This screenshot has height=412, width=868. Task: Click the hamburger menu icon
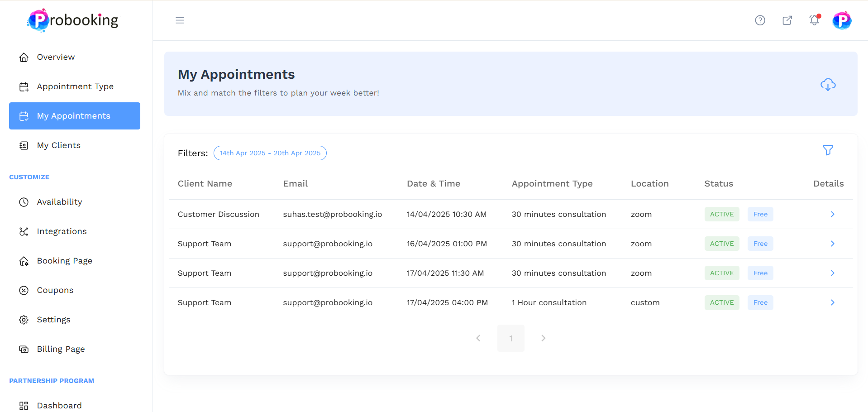[x=180, y=20]
